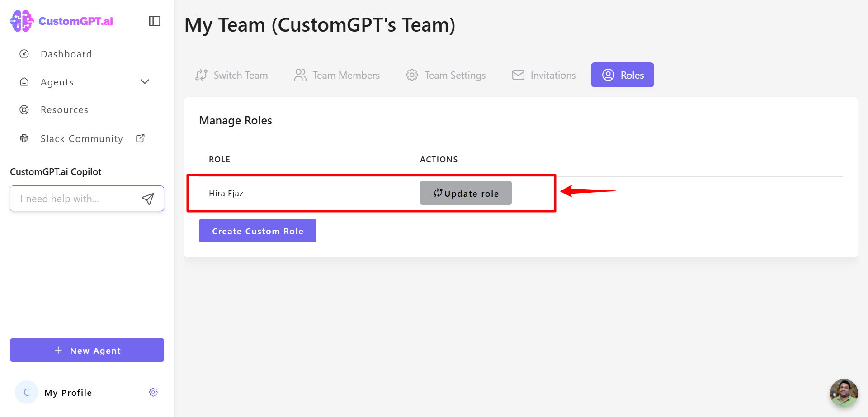Click the Team Settings gear icon
The height and width of the screenshot is (417, 868).
412,75
